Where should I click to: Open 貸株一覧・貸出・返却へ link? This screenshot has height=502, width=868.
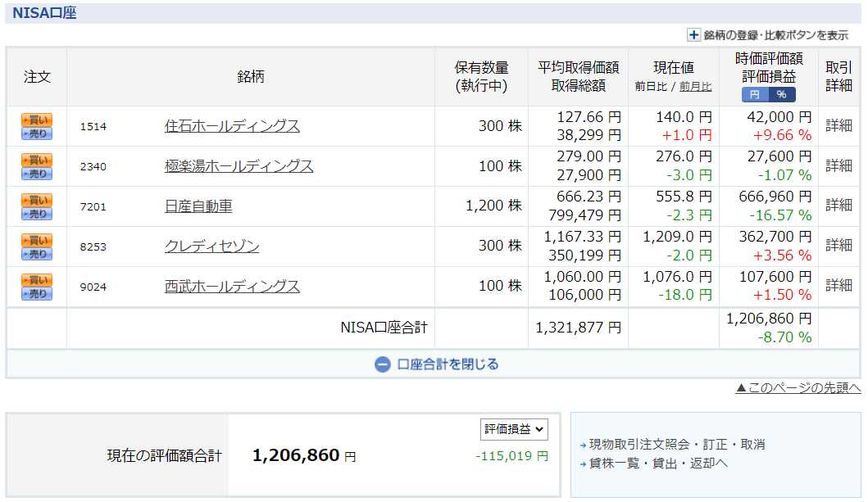pos(658,464)
